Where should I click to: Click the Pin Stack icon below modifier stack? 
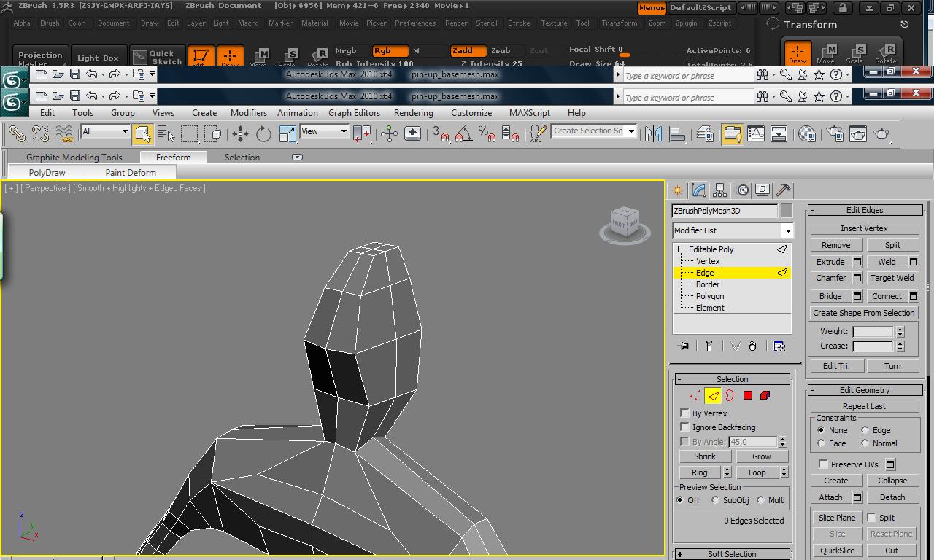683,346
